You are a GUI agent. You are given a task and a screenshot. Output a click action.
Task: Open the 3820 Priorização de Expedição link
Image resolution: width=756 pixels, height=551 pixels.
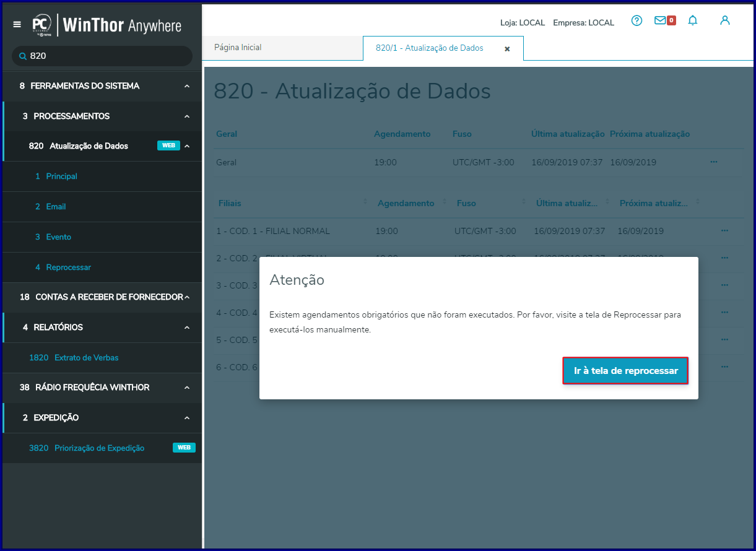pos(87,448)
